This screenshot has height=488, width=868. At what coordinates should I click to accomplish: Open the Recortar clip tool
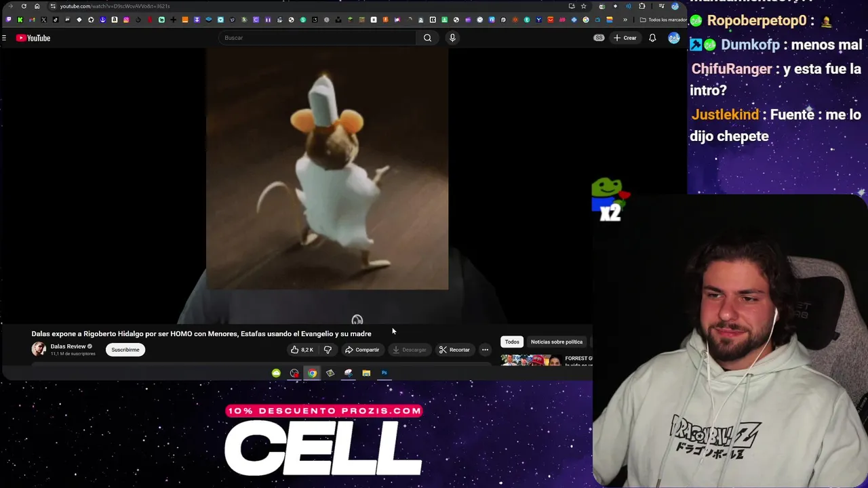pos(454,350)
